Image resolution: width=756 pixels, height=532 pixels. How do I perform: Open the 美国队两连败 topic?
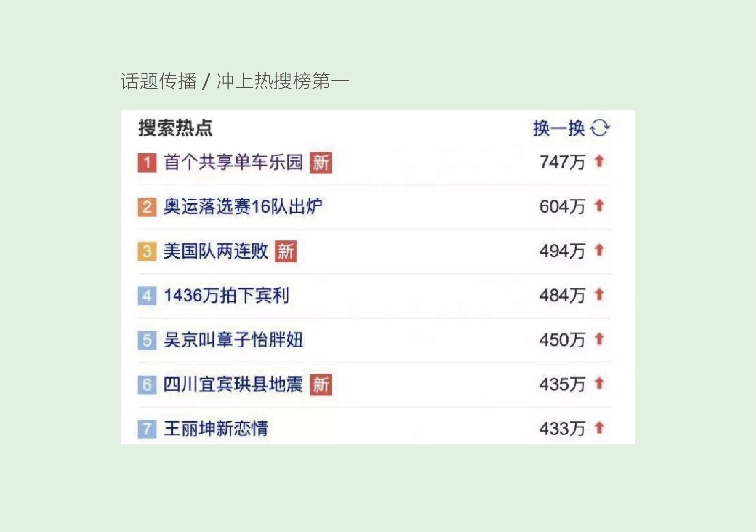[x=216, y=251]
